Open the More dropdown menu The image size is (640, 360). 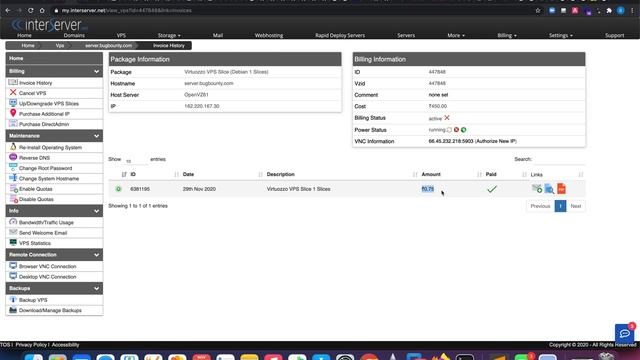[x=456, y=36]
